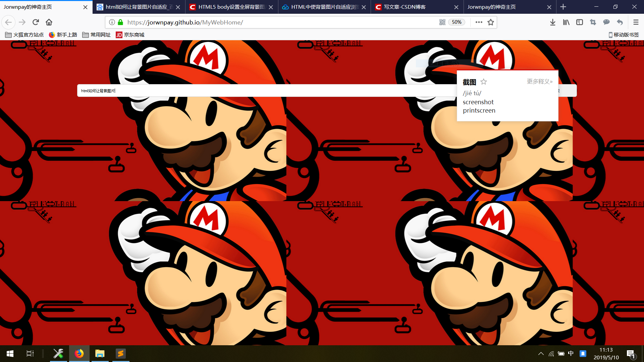This screenshot has width=644, height=362.
Task: Close the HTML中使背景图片自适应 tab
Action: click(364, 7)
